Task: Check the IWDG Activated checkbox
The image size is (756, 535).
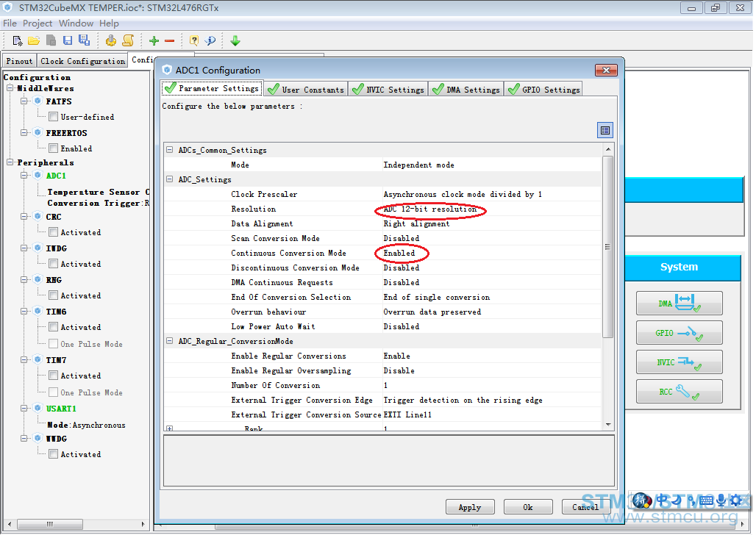Action: tap(54, 264)
